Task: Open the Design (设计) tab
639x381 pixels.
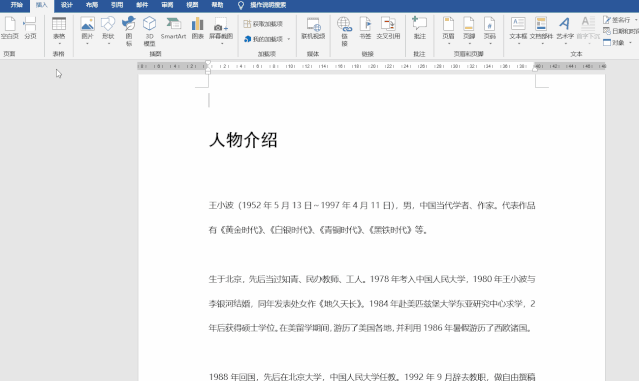Action: click(67, 5)
